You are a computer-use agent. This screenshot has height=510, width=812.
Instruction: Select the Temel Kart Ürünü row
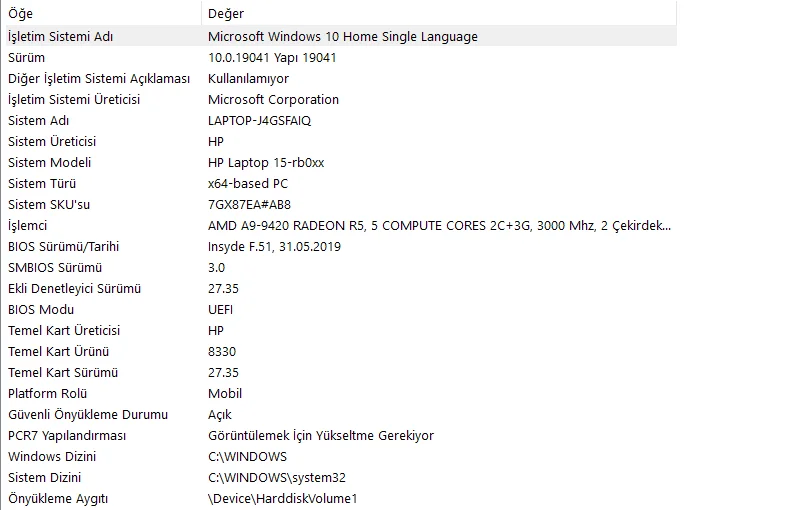(x=58, y=351)
